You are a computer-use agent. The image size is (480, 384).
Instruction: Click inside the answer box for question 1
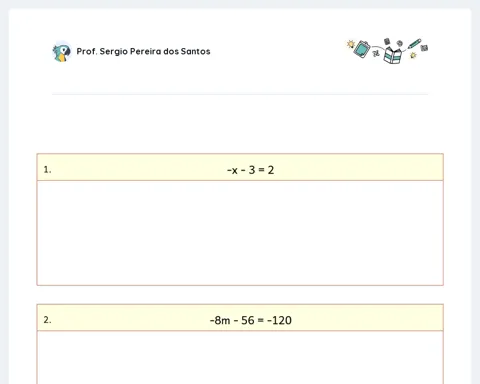tap(240, 233)
